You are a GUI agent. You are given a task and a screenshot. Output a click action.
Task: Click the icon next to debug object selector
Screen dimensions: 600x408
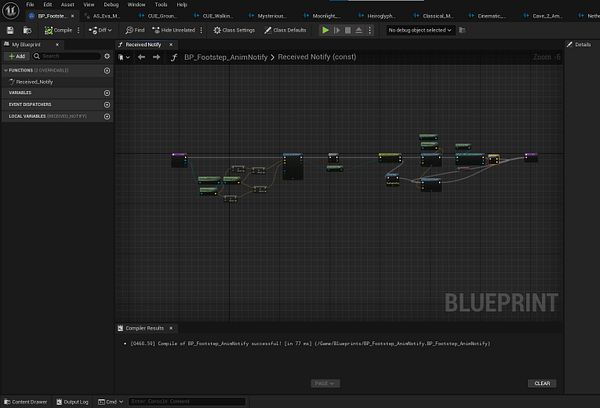coord(462,30)
